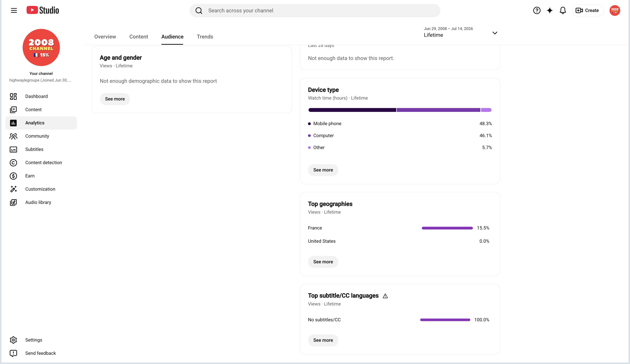Image resolution: width=630 pixels, height=364 pixels.
Task: Click See more under Top subtitle/CC languages
Action: pyautogui.click(x=323, y=340)
